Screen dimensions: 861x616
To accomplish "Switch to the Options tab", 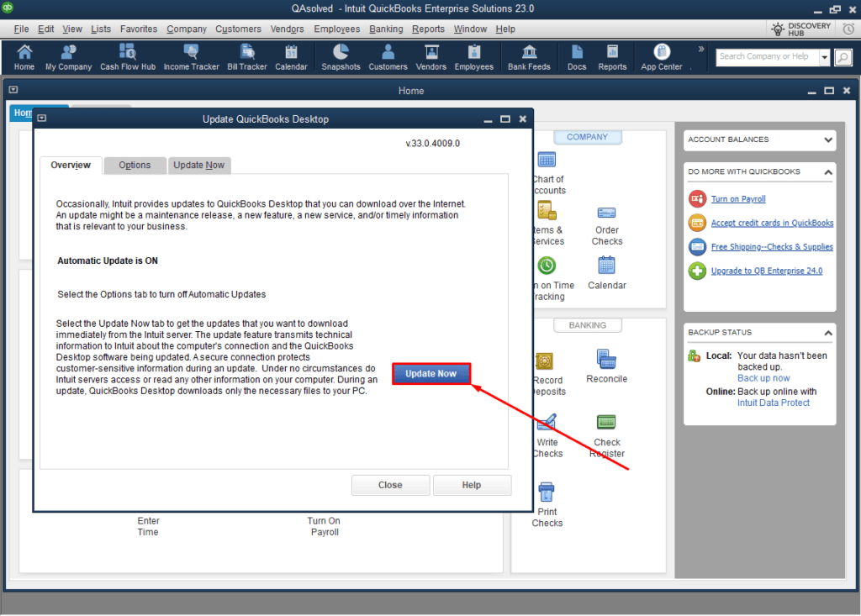I will 135,165.
